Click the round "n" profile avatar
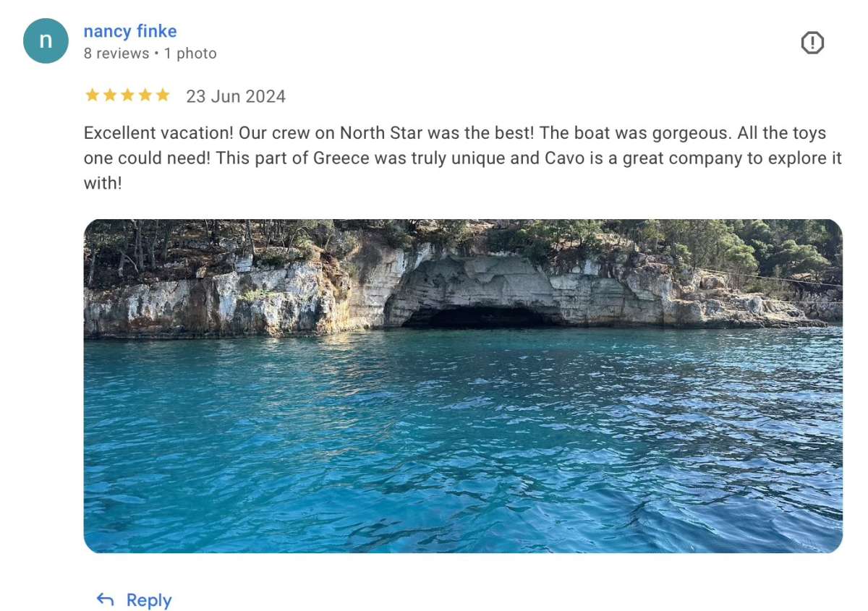Image resolution: width=868 pixels, height=611 pixels. 46,41
